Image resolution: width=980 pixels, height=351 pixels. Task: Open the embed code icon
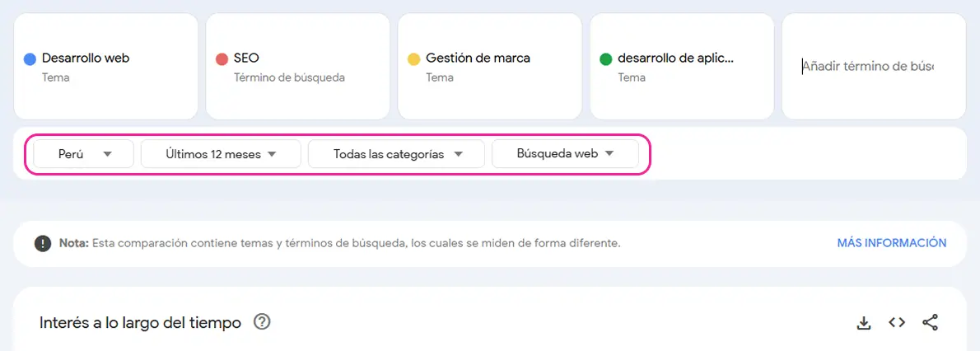point(897,322)
